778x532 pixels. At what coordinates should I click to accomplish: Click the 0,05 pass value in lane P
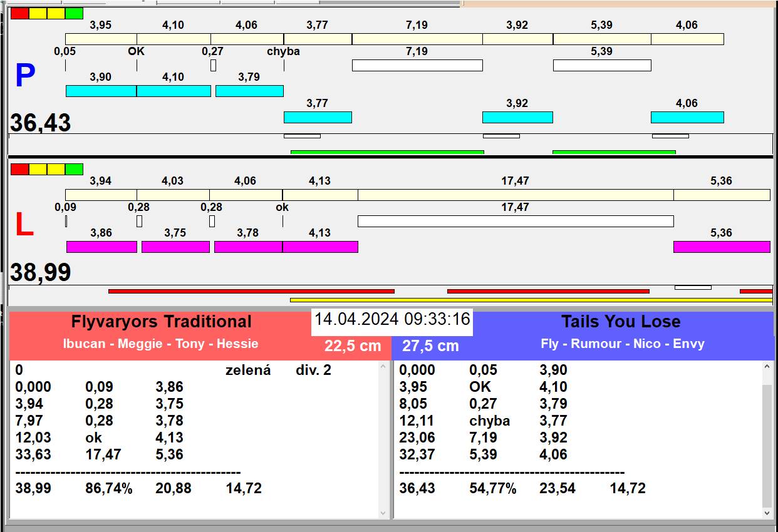pyautogui.click(x=65, y=51)
